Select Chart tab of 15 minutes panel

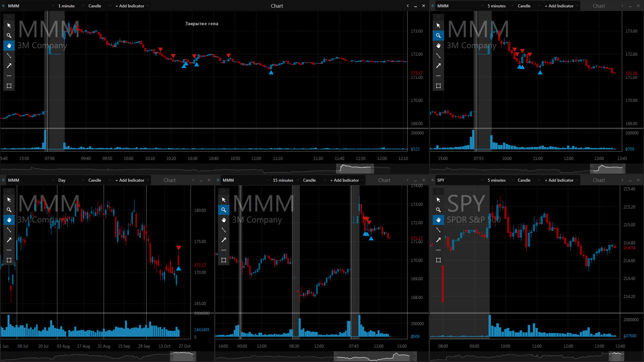pyautogui.click(x=384, y=180)
